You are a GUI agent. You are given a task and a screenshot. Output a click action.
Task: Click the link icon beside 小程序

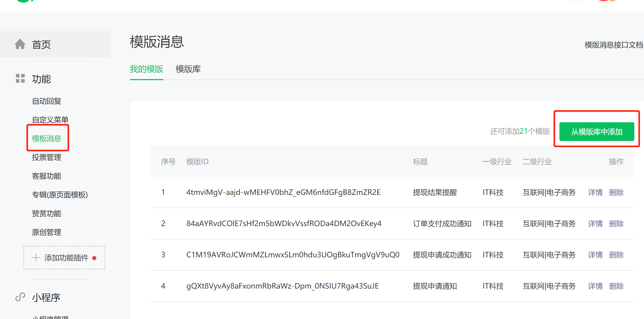point(20,297)
